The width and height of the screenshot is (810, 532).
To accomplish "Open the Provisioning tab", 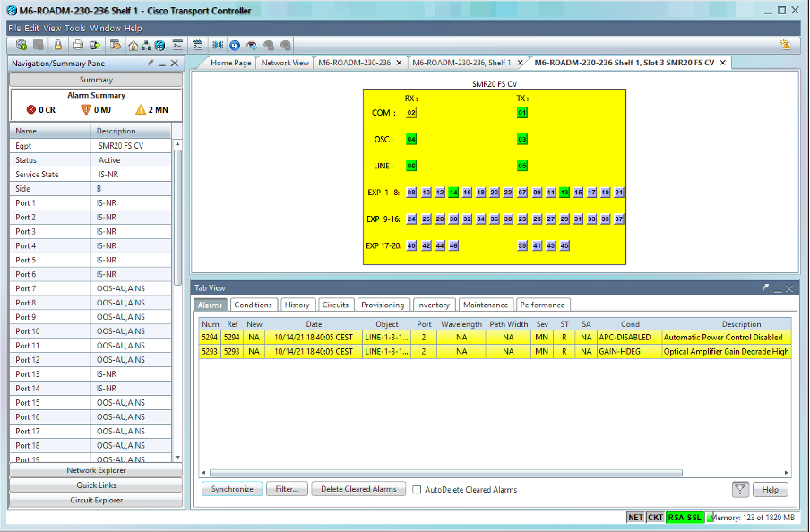I will pos(383,305).
